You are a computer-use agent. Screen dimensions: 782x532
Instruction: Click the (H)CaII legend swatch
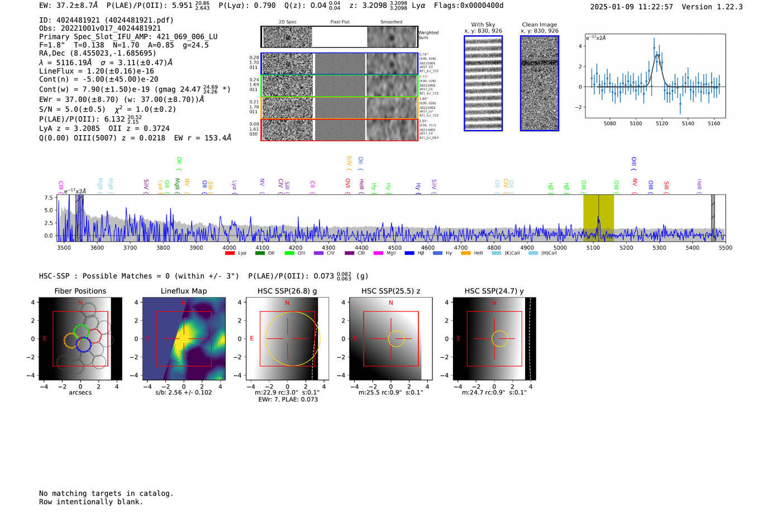click(533, 253)
